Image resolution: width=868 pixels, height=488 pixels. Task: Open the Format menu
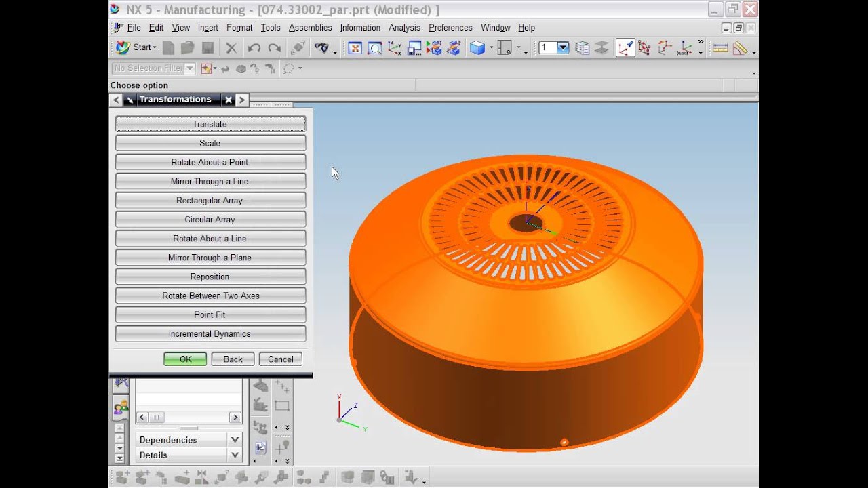click(x=239, y=28)
